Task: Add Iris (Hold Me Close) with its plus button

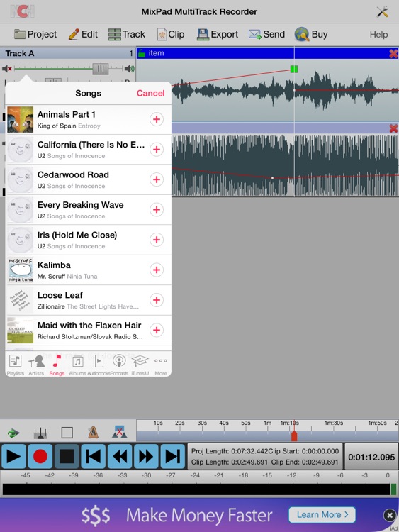Action: point(157,240)
